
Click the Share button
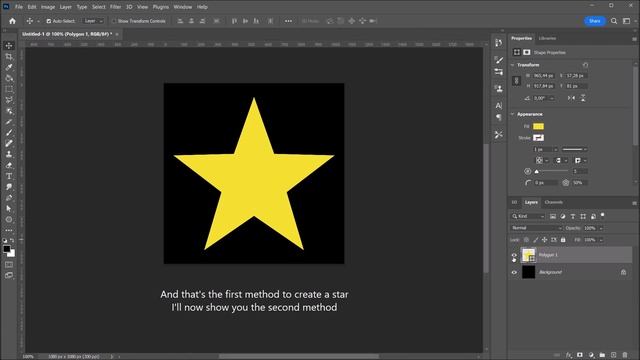pyautogui.click(x=595, y=21)
